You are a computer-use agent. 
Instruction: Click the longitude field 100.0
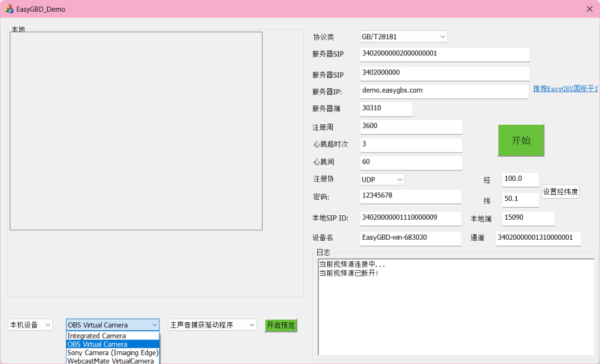tap(521, 180)
